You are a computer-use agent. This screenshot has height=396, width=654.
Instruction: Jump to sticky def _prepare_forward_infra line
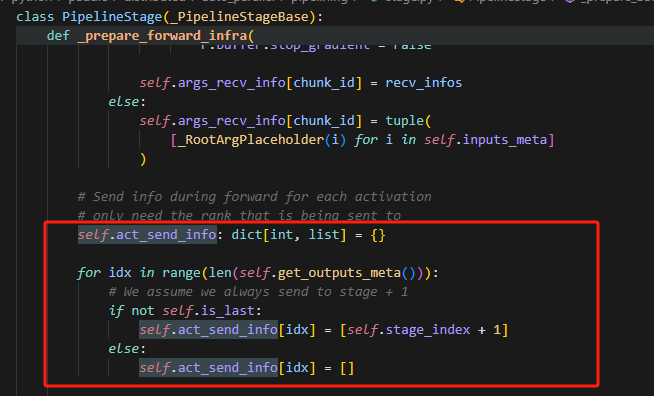150,35
